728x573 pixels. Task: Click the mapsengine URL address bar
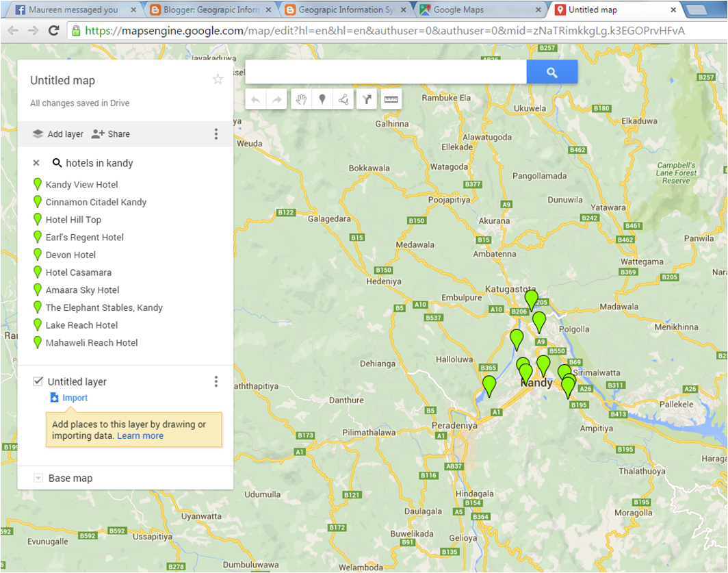coord(397,31)
